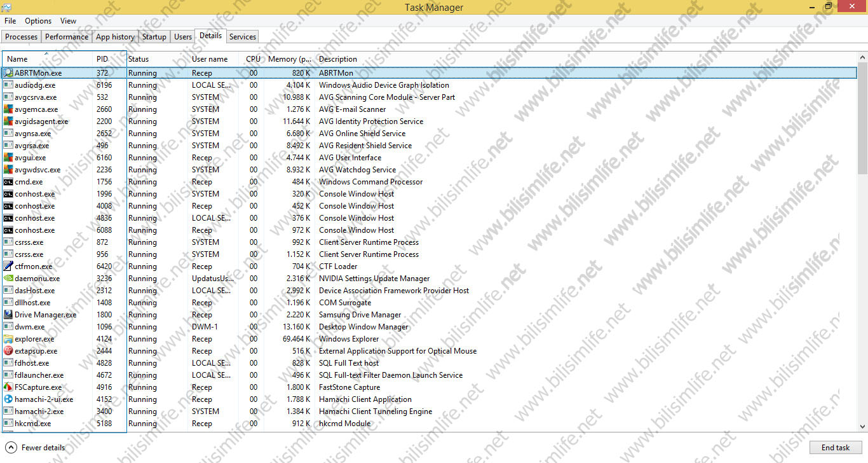Sort by the Memory column header

pyautogui.click(x=290, y=59)
